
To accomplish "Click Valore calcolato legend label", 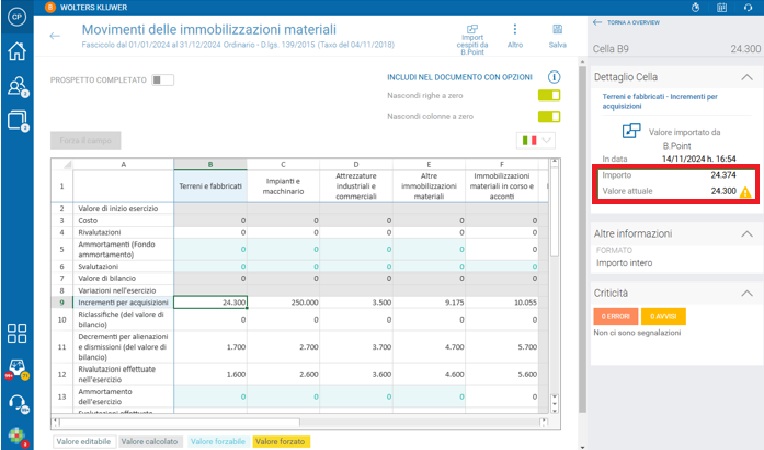I will [150, 441].
